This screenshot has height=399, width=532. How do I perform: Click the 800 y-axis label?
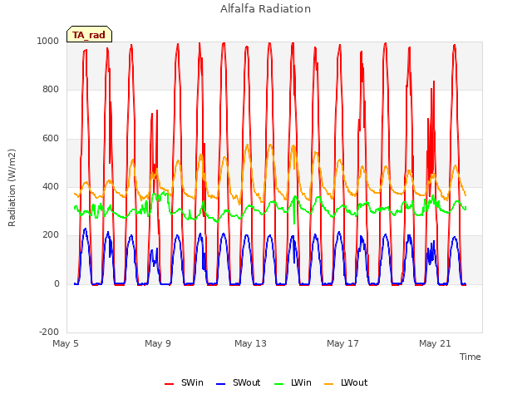coord(51,90)
